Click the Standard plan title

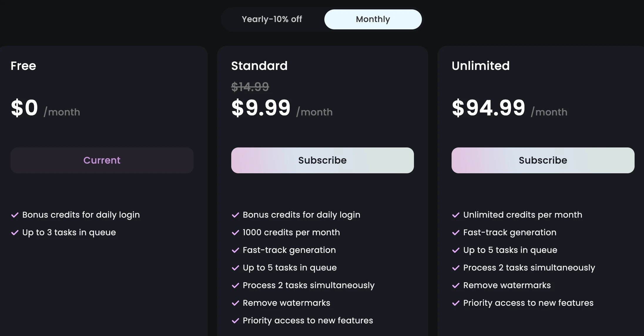pos(259,66)
